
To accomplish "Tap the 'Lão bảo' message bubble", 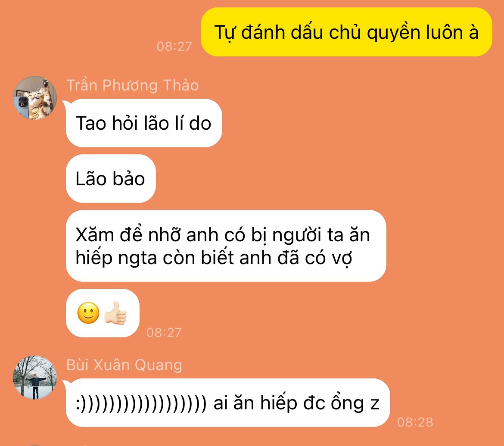I will point(111,179).
